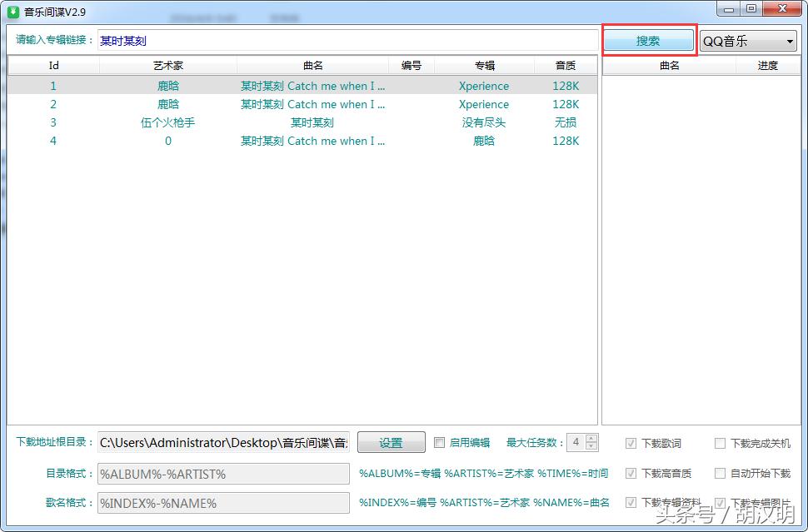
Task: Click the 设置 settings button
Action: [x=391, y=442]
